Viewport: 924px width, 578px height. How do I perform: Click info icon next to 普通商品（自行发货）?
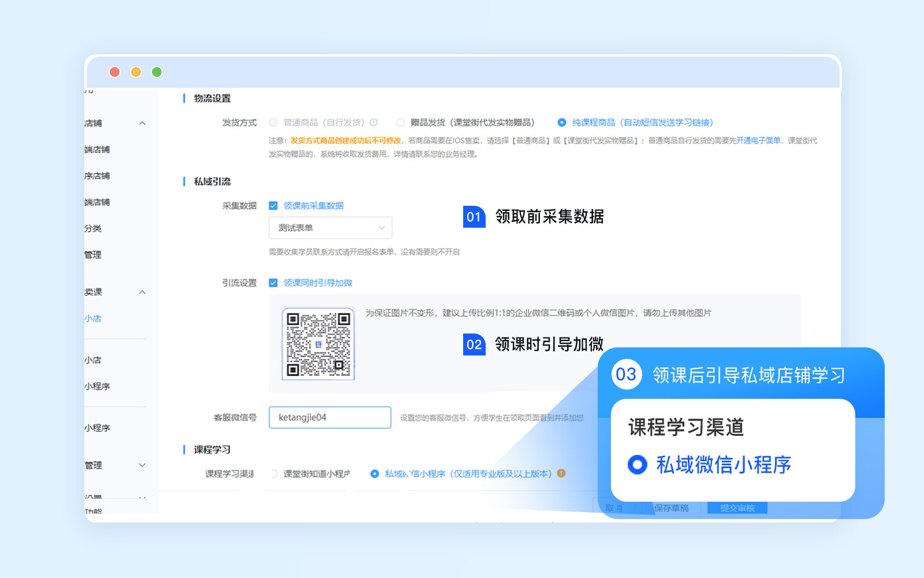[x=374, y=123]
